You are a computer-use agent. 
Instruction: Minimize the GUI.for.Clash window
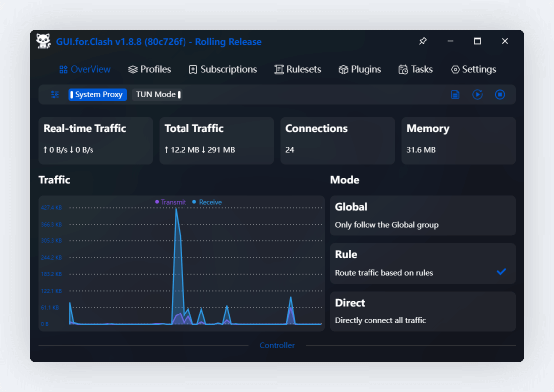click(450, 41)
